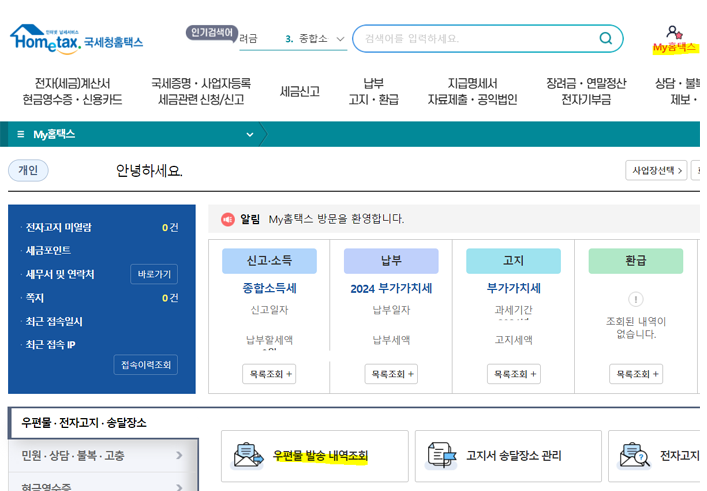Click the hamburger icon beside My홈택스

20,134
